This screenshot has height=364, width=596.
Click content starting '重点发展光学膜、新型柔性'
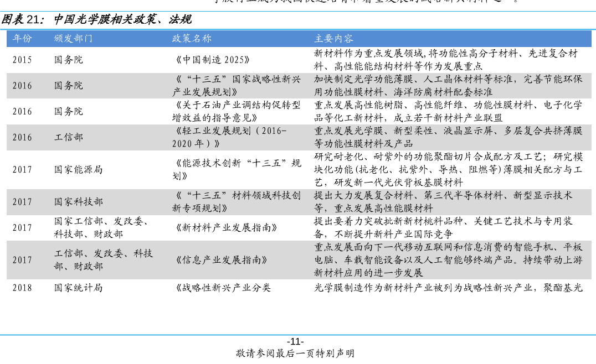pyautogui.click(x=448, y=137)
